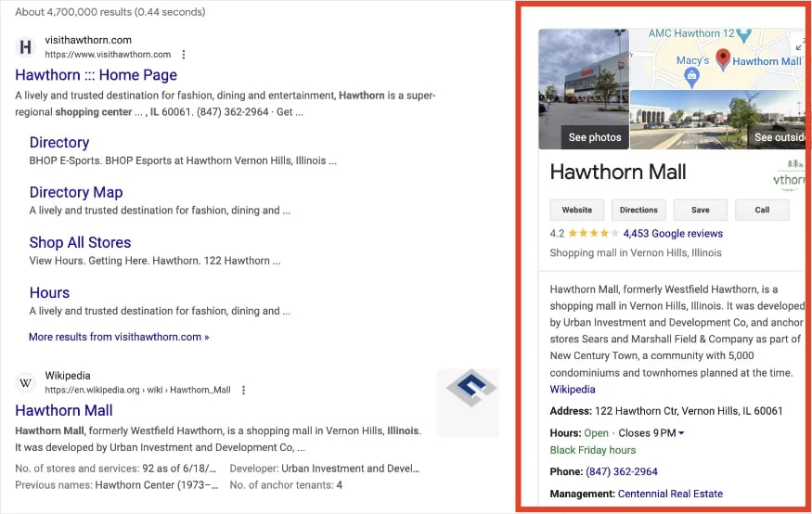Image resolution: width=812 pixels, height=514 pixels.
Task: Click the Call button
Action: pos(762,210)
